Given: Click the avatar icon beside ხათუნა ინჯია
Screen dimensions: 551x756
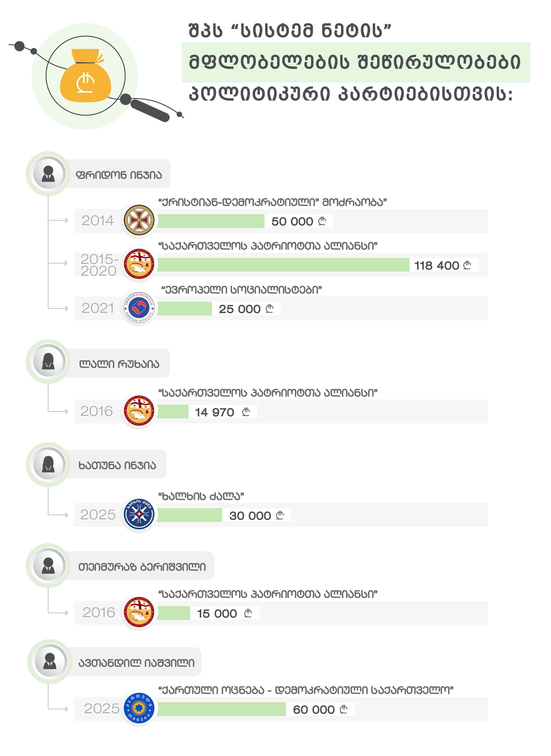Looking at the screenshot, I should tap(48, 465).
